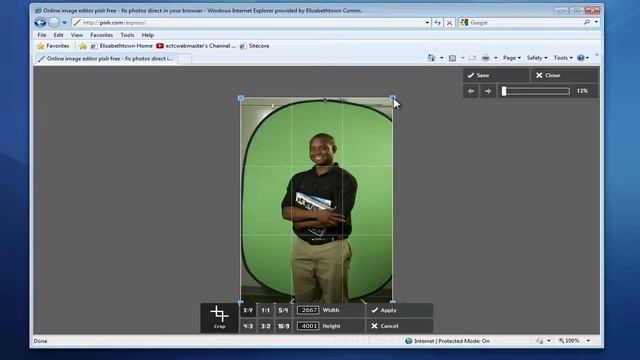Image resolution: width=640 pixels, height=360 pixels.
Task: Expand the address bar dropdown arrow
Action: [427, 22]
